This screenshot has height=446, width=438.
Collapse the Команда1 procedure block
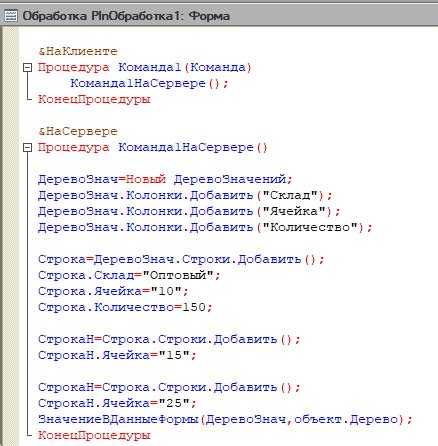27,68
